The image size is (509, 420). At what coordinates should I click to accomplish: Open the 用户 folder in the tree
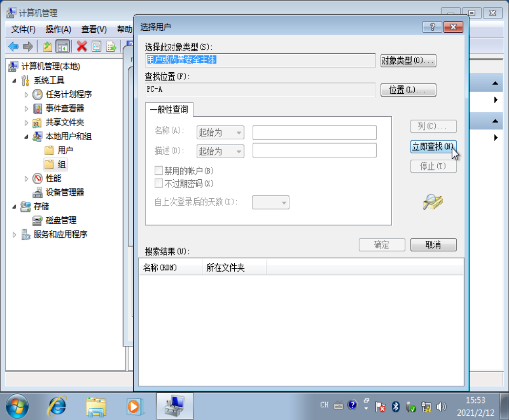tap(65, 150)
